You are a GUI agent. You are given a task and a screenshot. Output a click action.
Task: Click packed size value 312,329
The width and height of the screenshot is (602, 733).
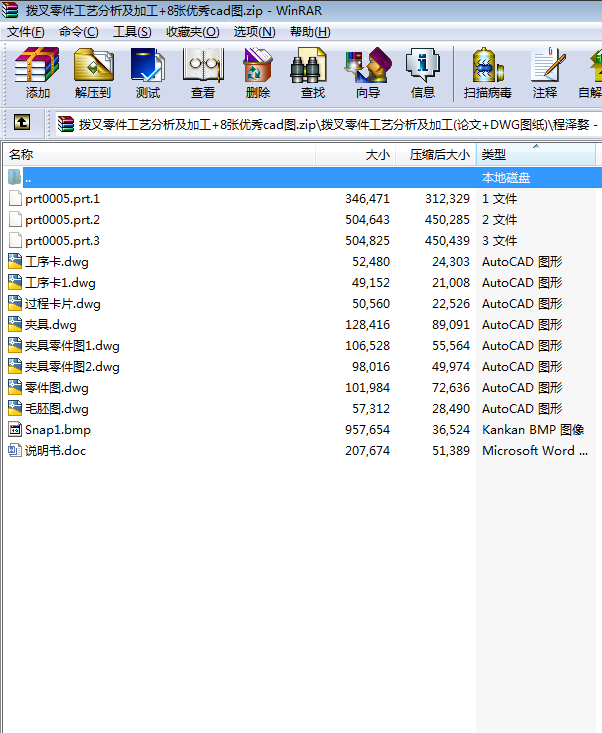coord(447,199)
